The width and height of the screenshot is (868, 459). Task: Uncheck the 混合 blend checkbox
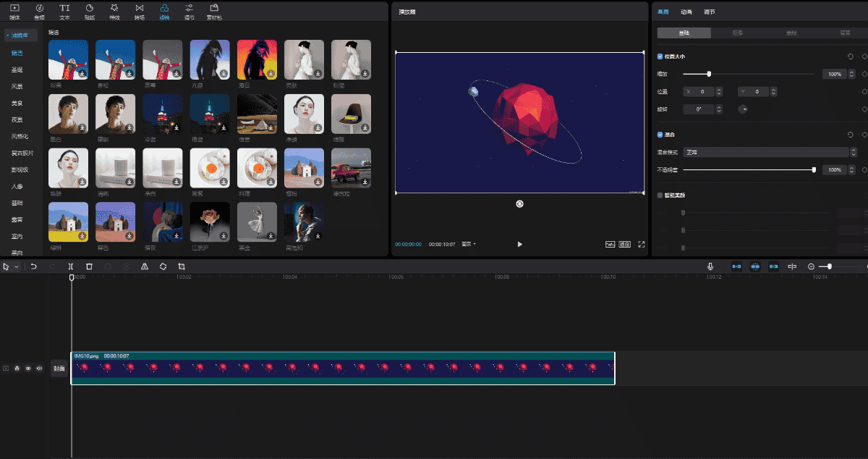tap(660, 135)
